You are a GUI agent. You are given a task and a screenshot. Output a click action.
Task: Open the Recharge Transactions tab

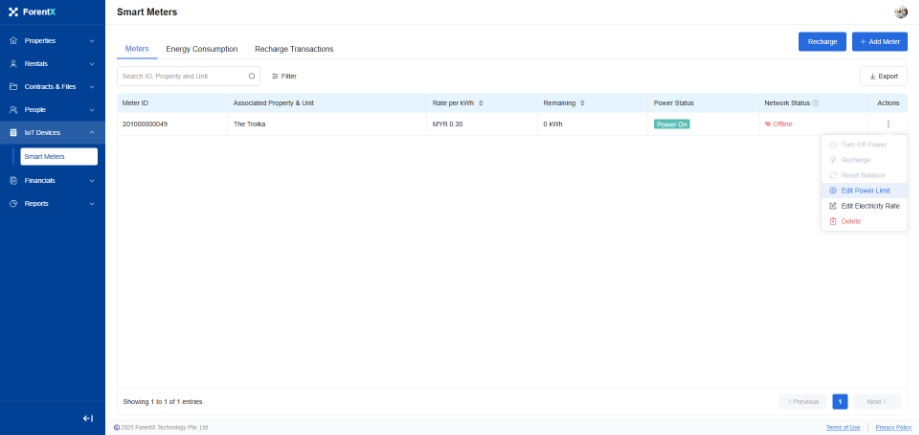click(294, 49)
